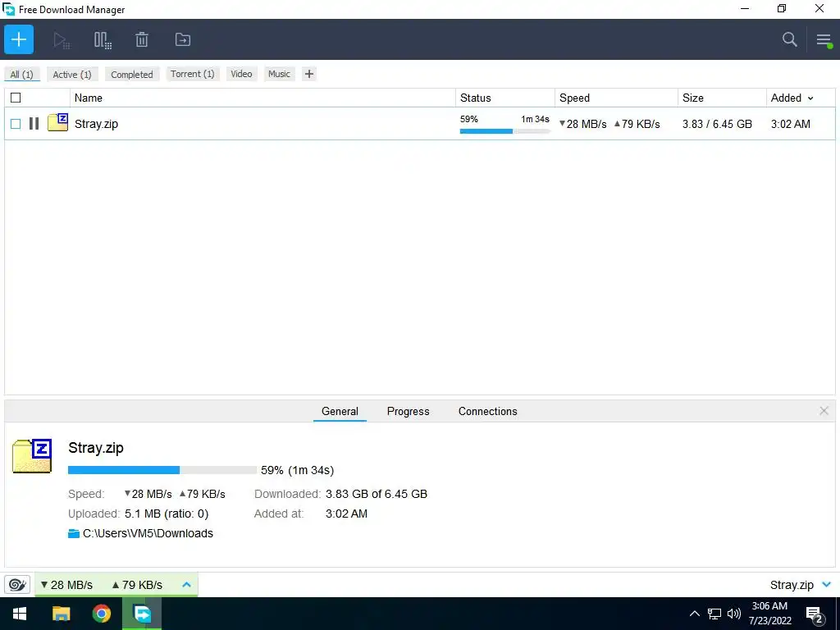Screen dimensions: 840x630
Task: Click the large zip icon in details panel
Action: pyautogui.click(x=32, y=455)
